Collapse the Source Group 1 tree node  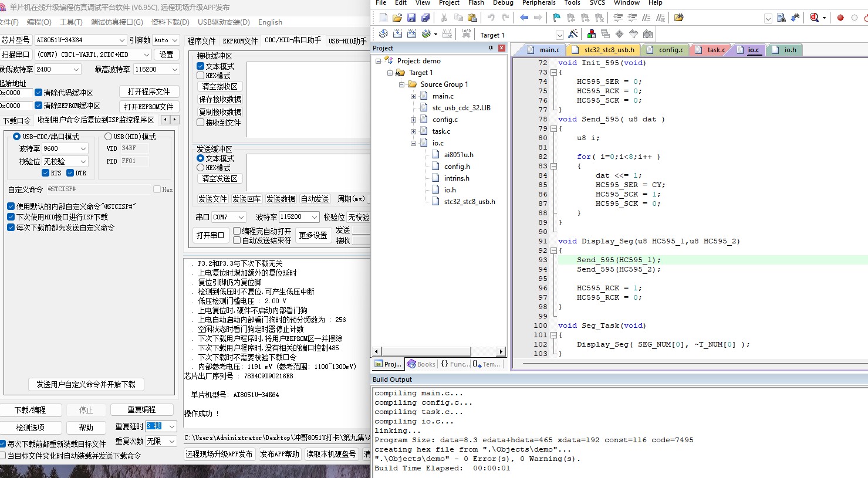click(x=401, y=84)
